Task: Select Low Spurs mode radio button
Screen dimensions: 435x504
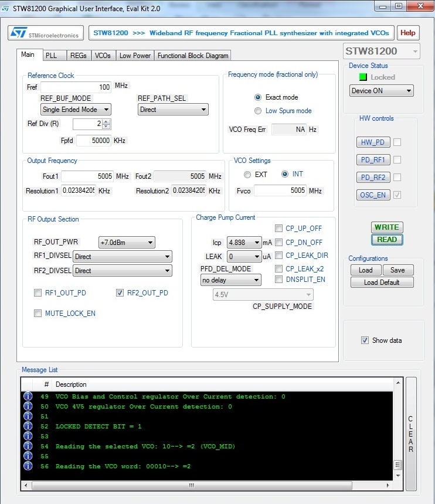Action: coord(258,111)
